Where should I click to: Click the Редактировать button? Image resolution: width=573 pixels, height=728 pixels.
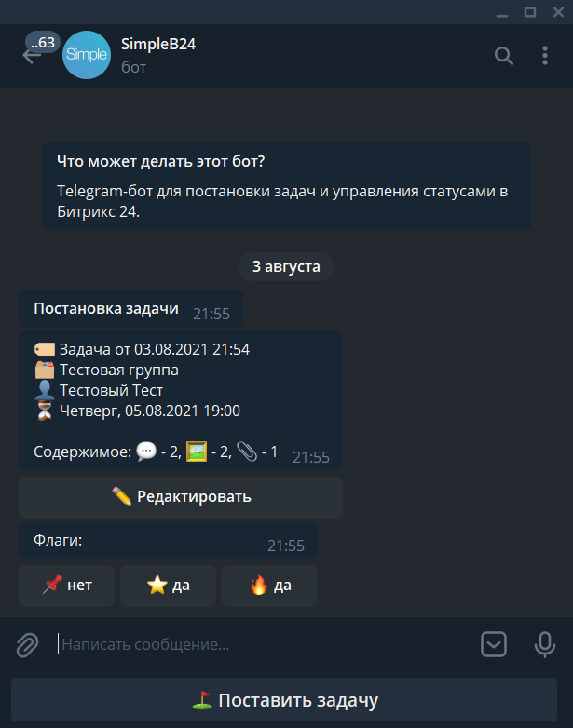(181, 497)
